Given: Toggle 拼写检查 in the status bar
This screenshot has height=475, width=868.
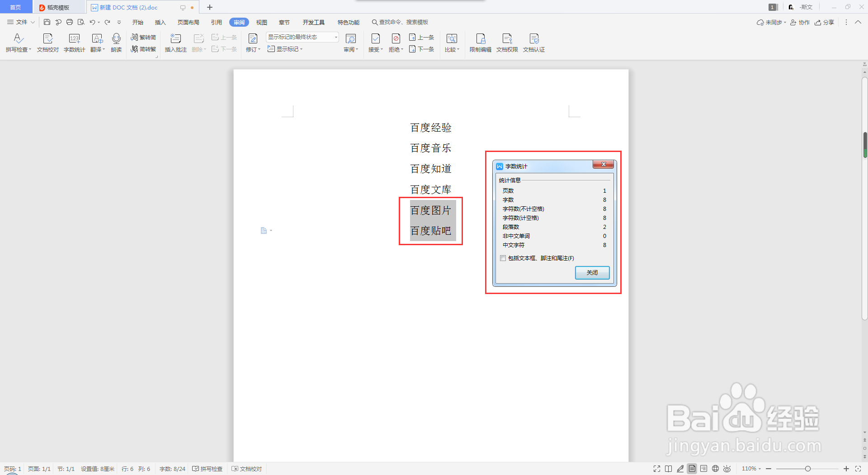Looking at the screenshot, I should 208,469.
